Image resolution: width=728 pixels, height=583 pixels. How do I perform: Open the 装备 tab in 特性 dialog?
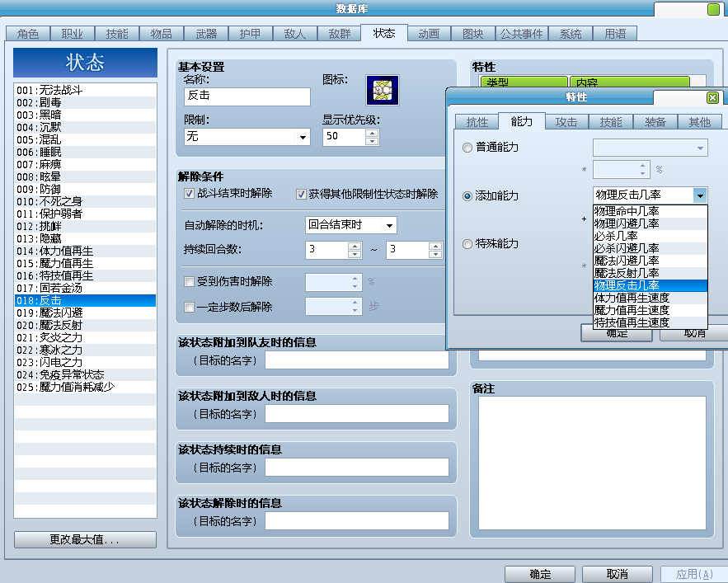pyautogui.click(x=655, y=122)
